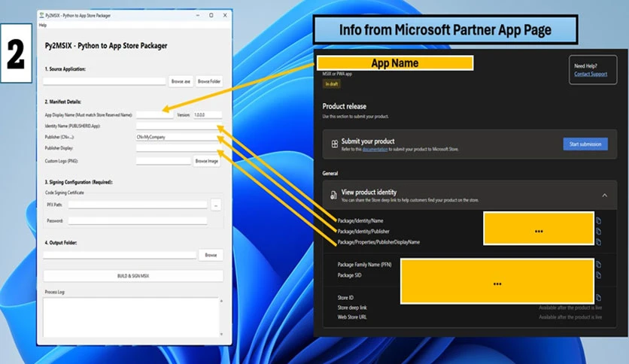Click the Store deep link label
The height and width of the screenshot is (364, 629).
point(352,308)
